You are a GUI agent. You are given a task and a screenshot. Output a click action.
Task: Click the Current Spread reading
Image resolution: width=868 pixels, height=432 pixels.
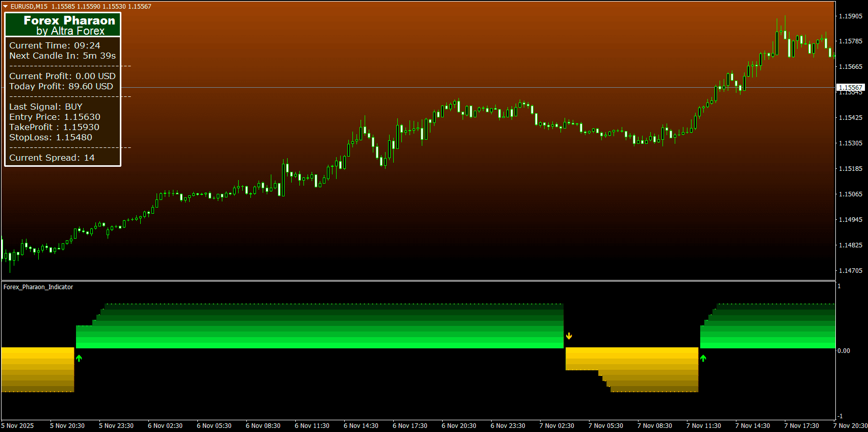pyautogui.click(x=52, y=158)
